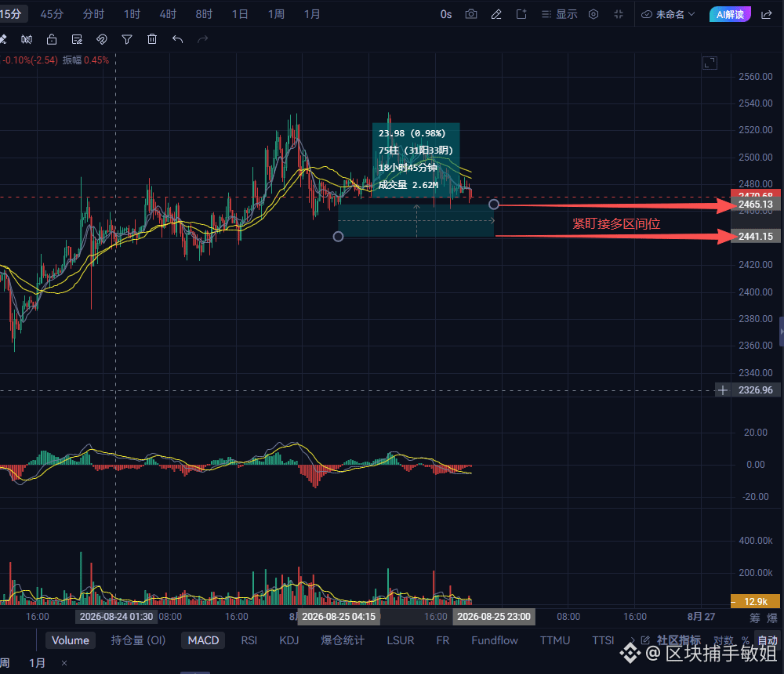This screenshot has width=784, height=674.
Task: Click the 2026-08-25 23:00 time marker
Action: pyautogui.click(x=494, y=617)
